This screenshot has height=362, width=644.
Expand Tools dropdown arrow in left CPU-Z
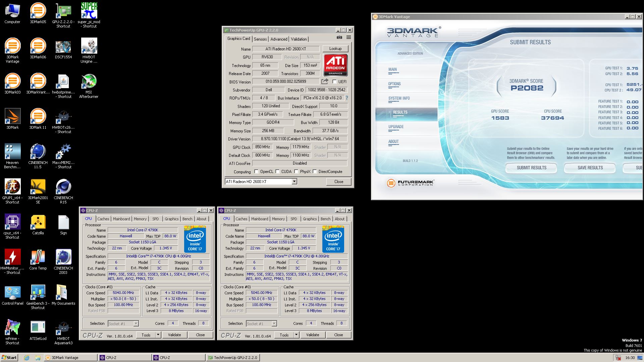[158, 335]
